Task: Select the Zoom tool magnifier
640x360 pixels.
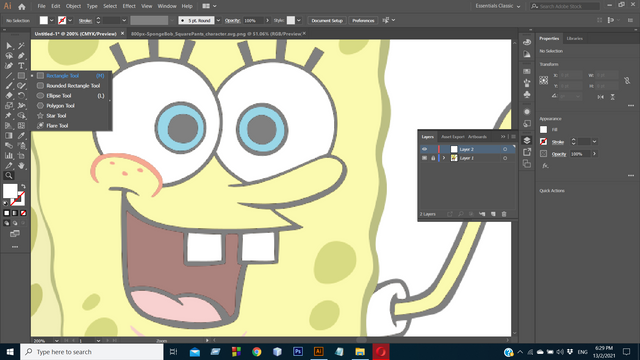Action: coord(9,176)
